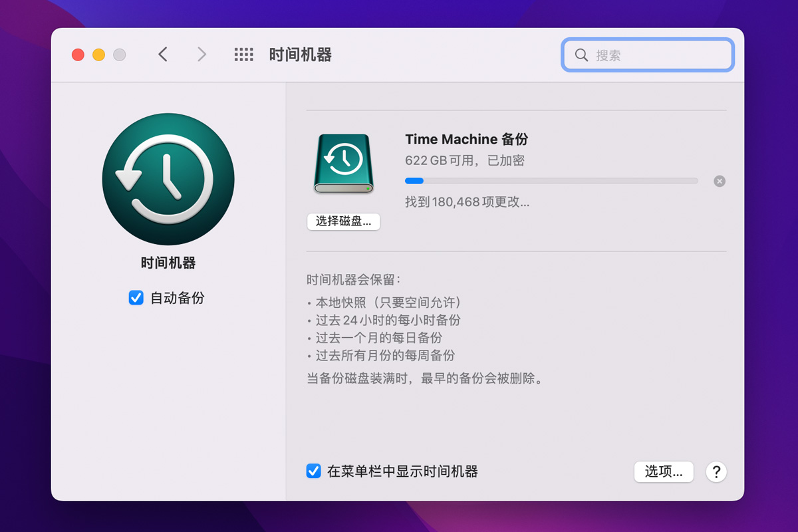This screenshot has height=532, width=798.
Task: Click the magnifying glass in the search field
Action: tap(582, 55)
